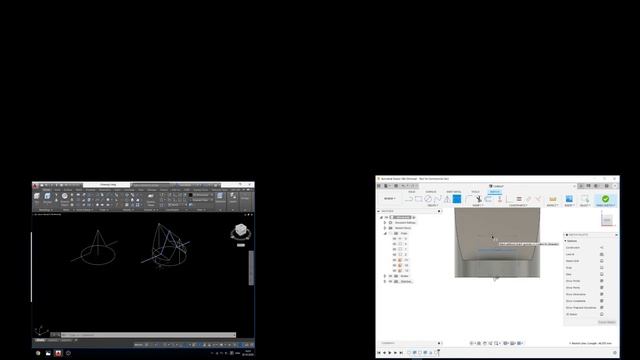
Task: Collapse Options section in Sketch Palette
Action: 566,241
